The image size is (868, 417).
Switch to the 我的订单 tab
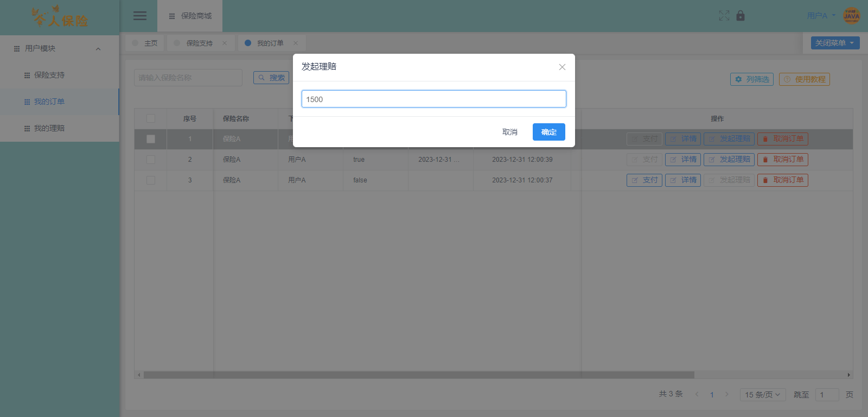click(x=272, y=43)
